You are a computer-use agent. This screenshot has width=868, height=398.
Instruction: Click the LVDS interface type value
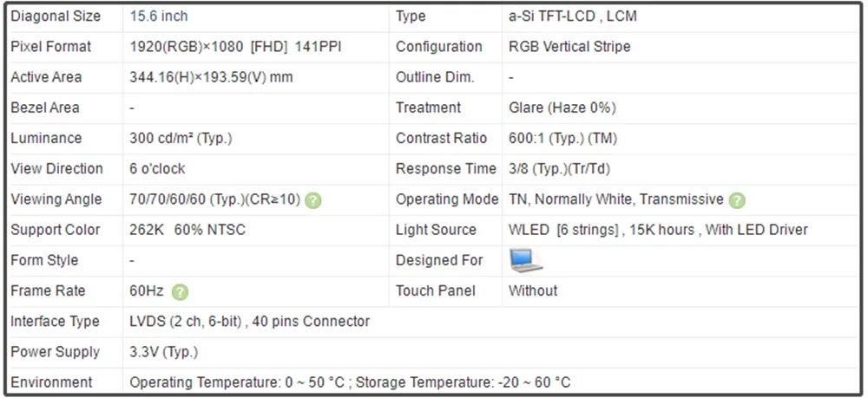249,322
